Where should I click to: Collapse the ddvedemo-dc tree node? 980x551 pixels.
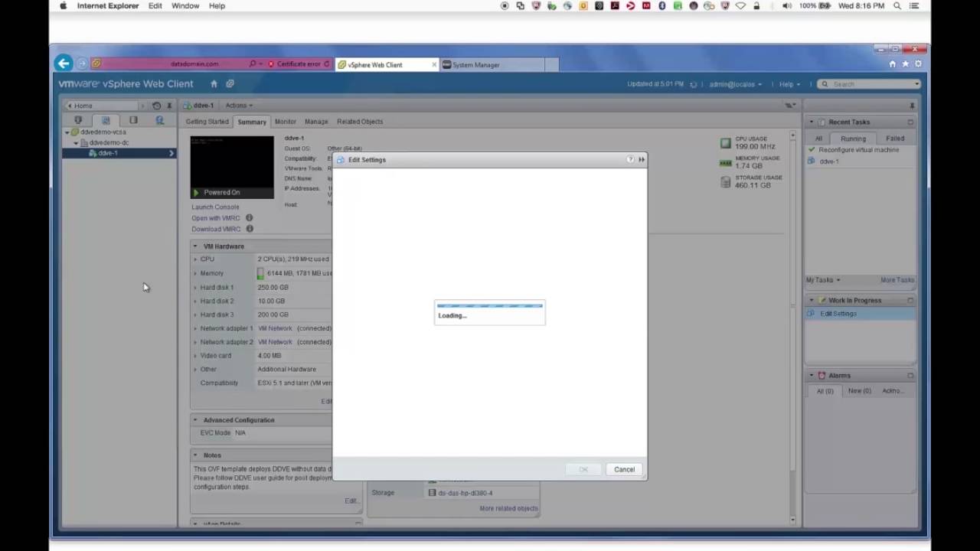(x=75, y=143)
